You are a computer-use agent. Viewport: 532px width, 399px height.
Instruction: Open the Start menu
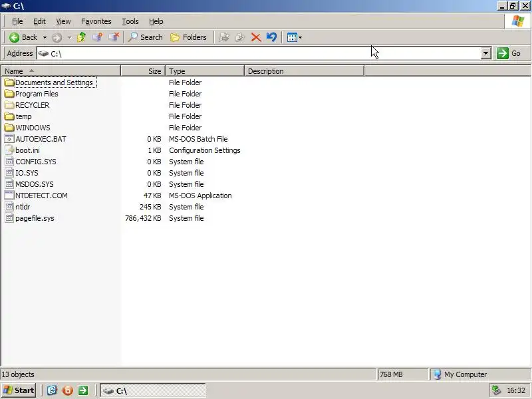tap(19, 390)
